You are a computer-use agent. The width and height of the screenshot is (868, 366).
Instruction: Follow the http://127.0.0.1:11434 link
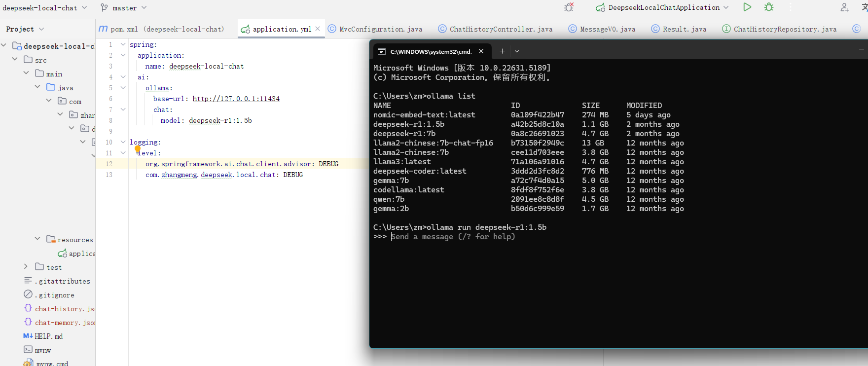[x=236, y=99]
